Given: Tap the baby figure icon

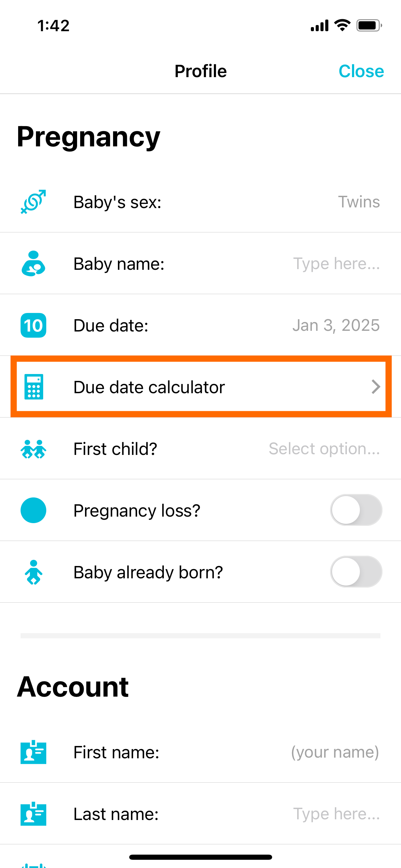Looking at the screenshot, I should point(33,572).
